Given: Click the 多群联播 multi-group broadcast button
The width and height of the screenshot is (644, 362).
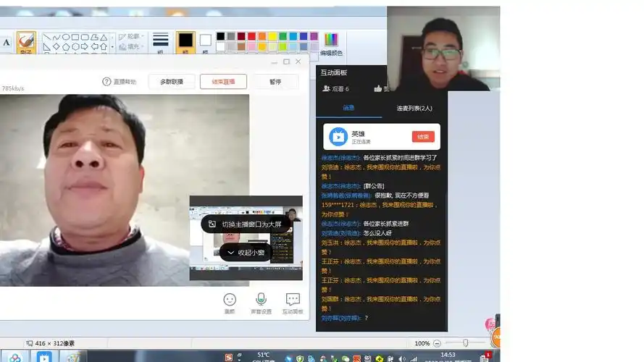Looking at the screenshot, I should point(172,82).
